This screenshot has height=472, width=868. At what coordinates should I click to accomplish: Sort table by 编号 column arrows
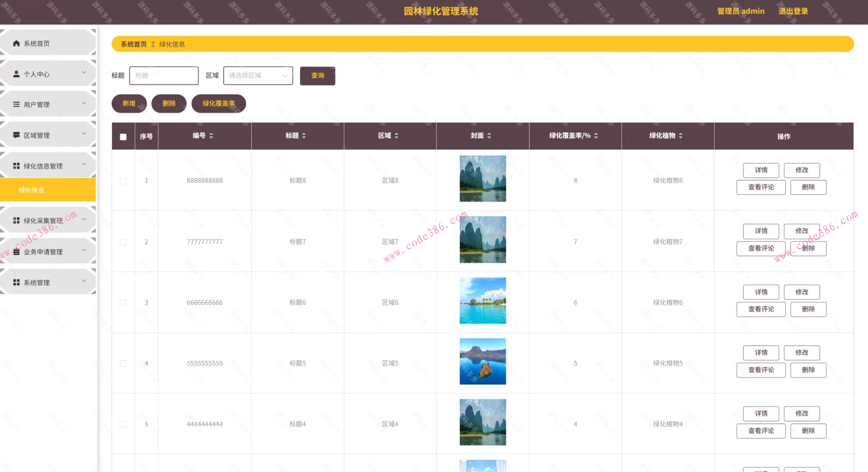tap(211, 136)
